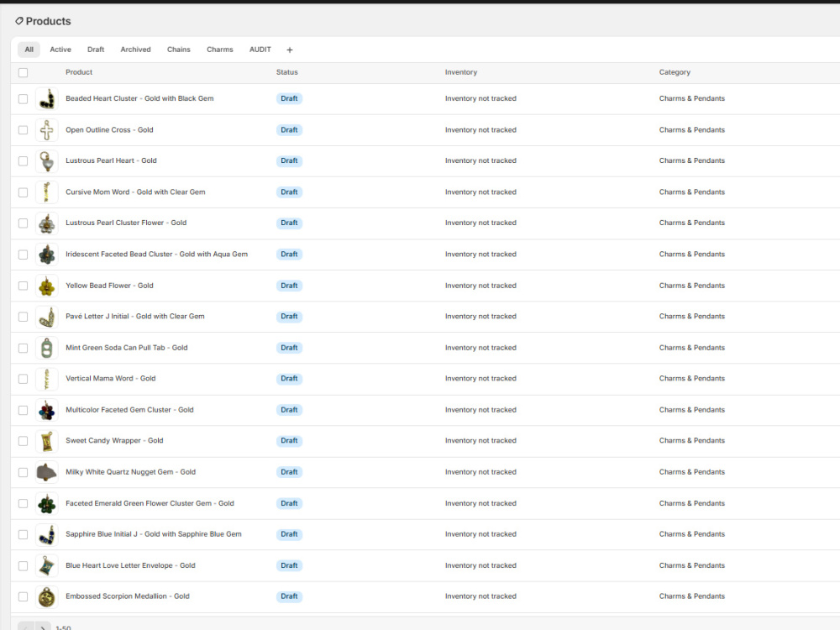Check the Sweet Candy Wrapper checkbox
This screenshot has height=630, width=840.
click(x=23, y=441)
